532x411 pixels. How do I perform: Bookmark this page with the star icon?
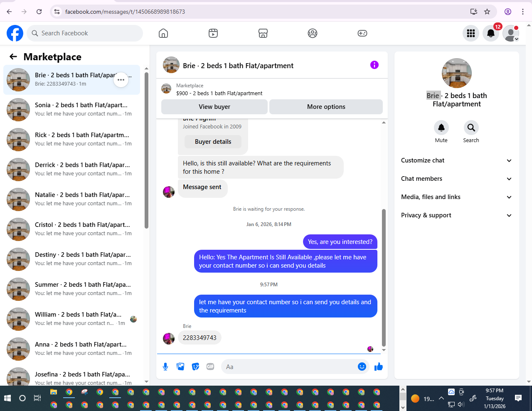tap(487, 12)
